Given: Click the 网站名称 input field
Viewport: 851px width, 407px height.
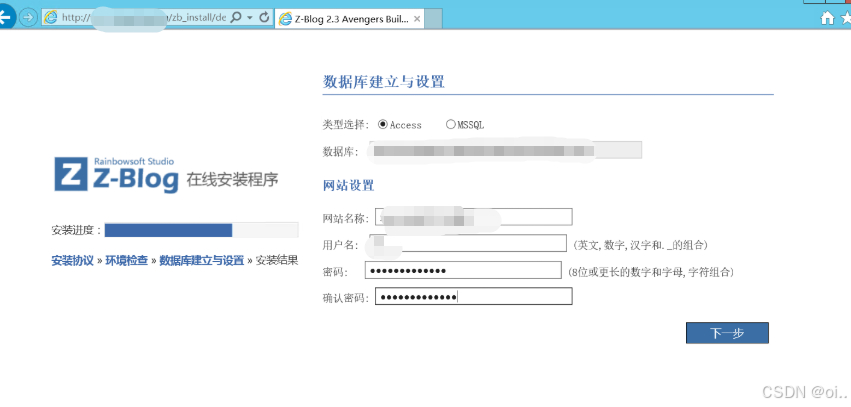Looking at the screenshot, I should click(474, 217).
